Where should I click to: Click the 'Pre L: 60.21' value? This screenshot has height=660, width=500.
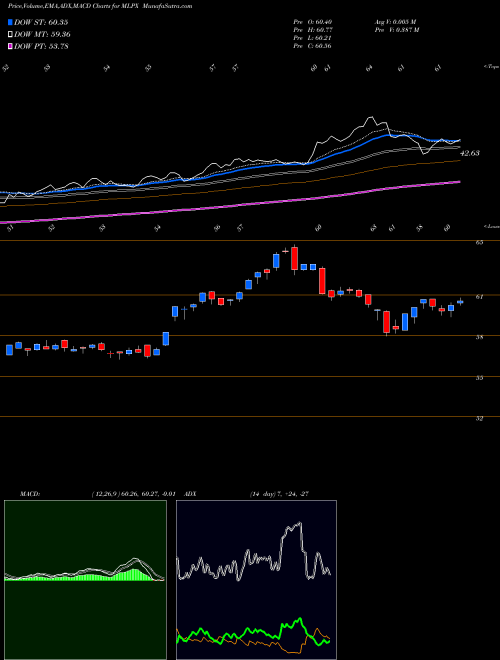tap(312, 38)
